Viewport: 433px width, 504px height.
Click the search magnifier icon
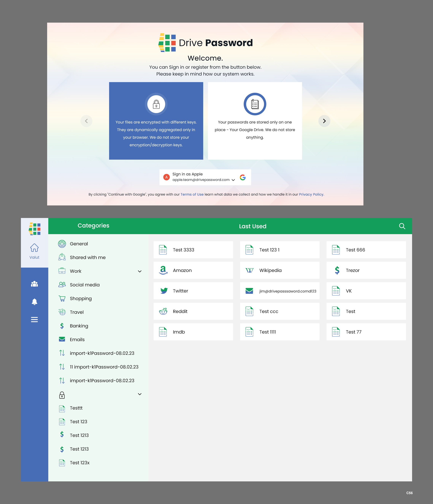(402, 226)
